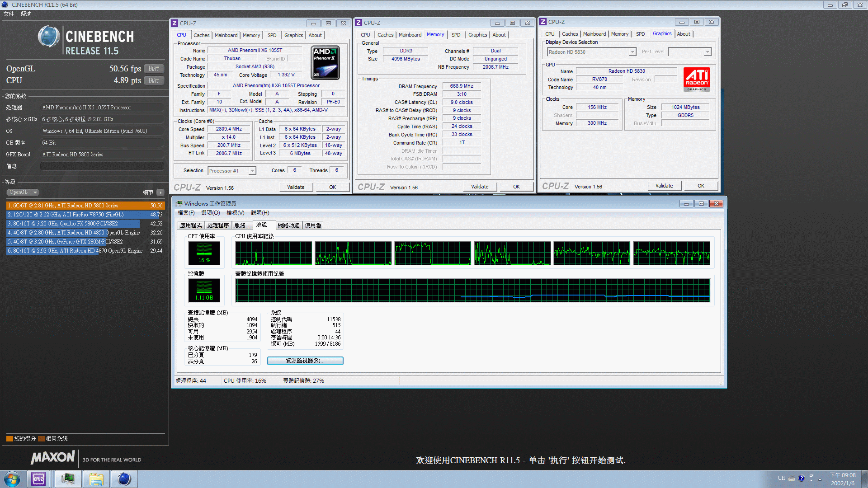868x488 pixels.
Task: Switch to the 使用者 tab in Task Manager
Action: coord(313,225)
